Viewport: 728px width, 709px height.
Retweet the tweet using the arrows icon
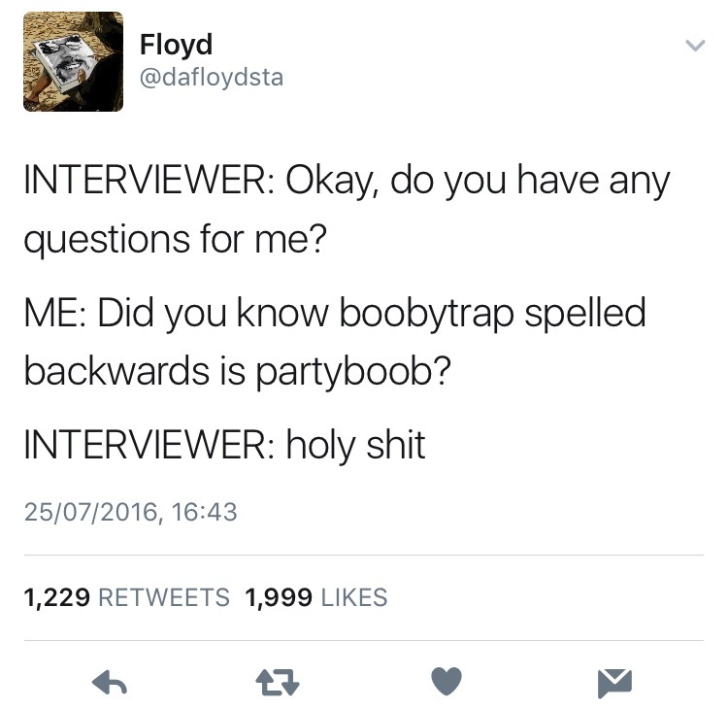pyautogui.click(x=278, y=682)
